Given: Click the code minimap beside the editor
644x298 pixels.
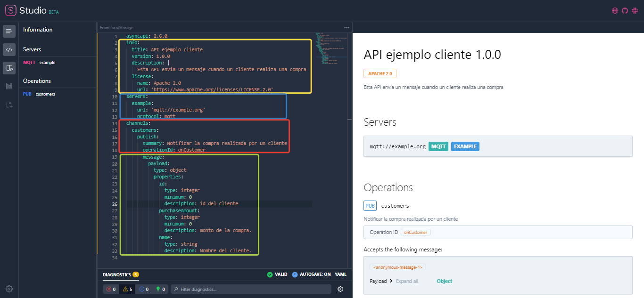Looking at the screenshot, I should (x=330, y=47).
